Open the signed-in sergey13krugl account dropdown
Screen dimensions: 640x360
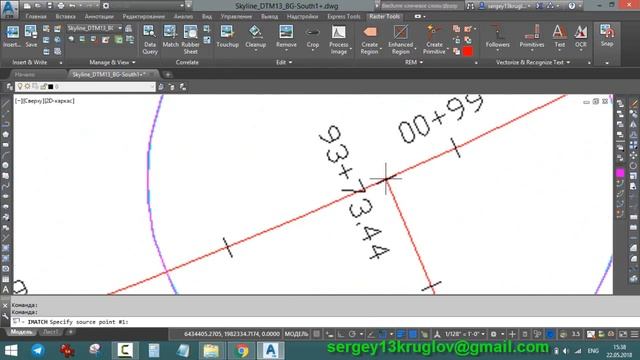(x=508, y=6)
